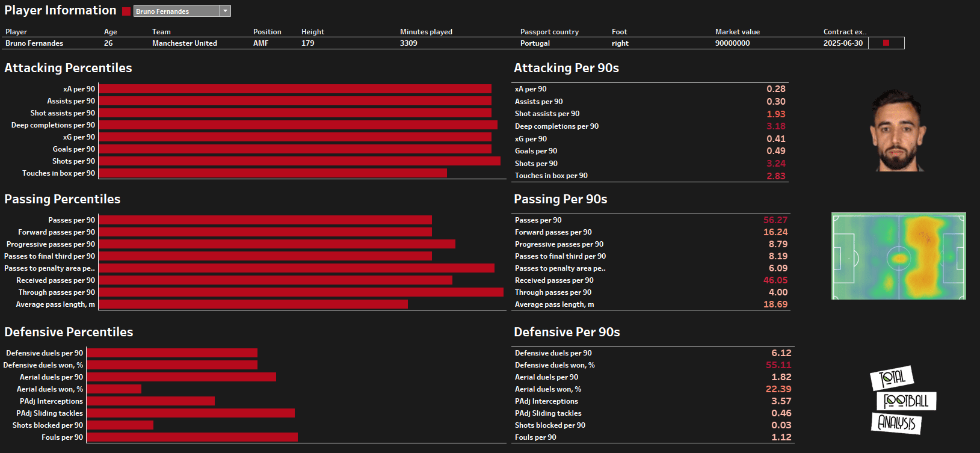The height and width of the screenshot is (453, 980).
Task: Click the 3309 minutes played cell
Action: click(x=408, y=43)
